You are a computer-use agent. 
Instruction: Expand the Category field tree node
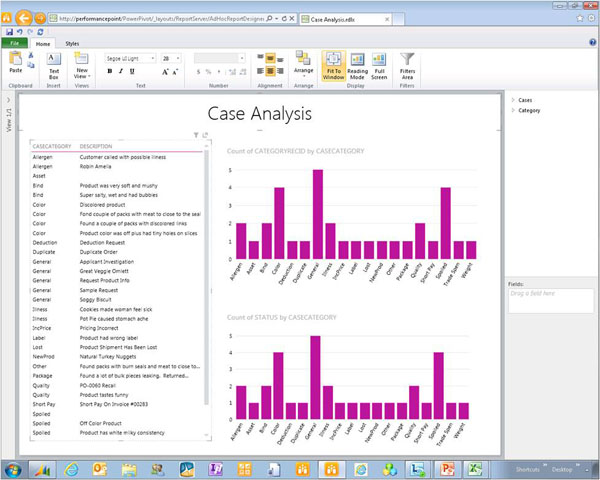point(513,110)
